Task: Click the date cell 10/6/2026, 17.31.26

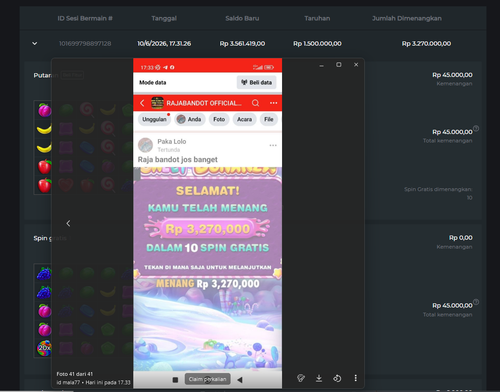Action: click(x=164, y=43)
